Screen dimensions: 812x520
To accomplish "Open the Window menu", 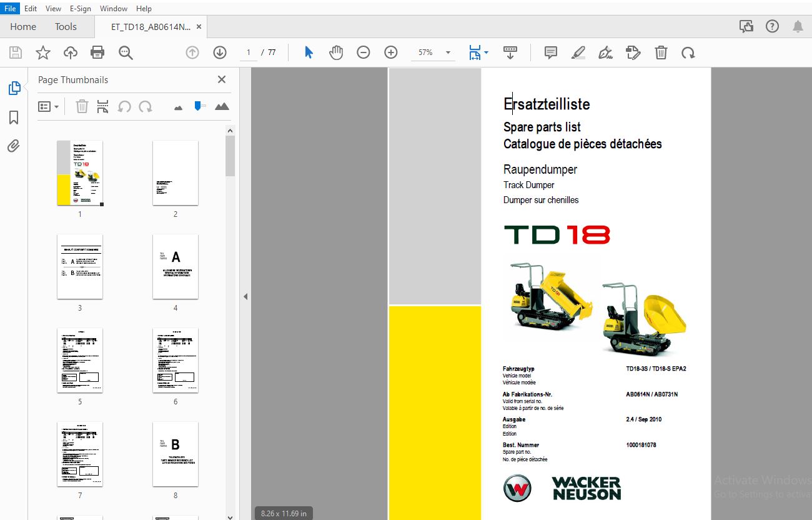I will click(114, 9).
